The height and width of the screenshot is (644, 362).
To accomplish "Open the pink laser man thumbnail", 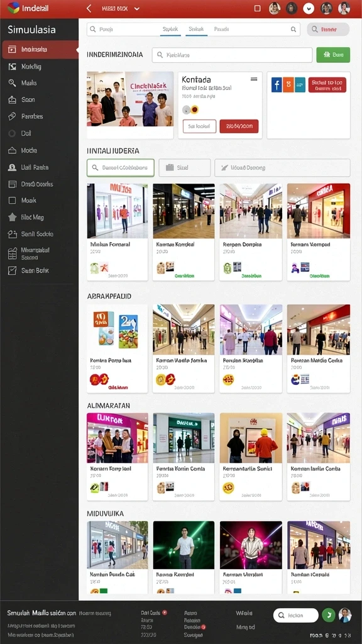I will 251,545.
